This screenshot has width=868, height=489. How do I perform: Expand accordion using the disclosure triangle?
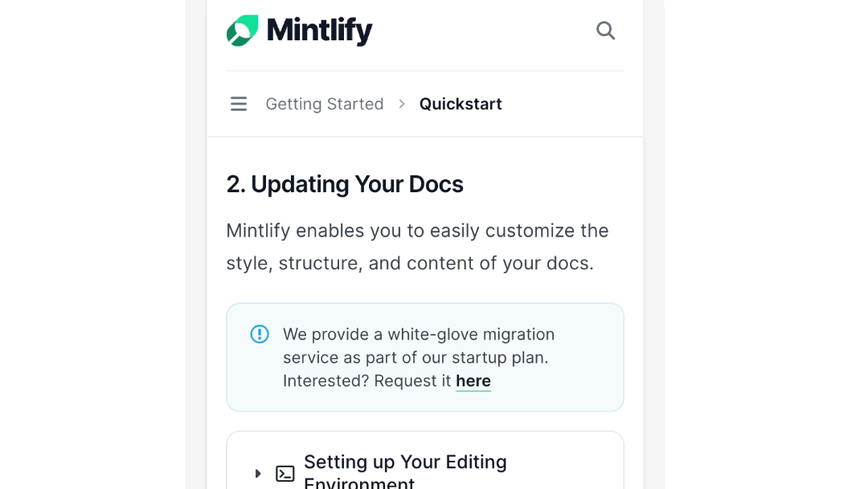257,474
